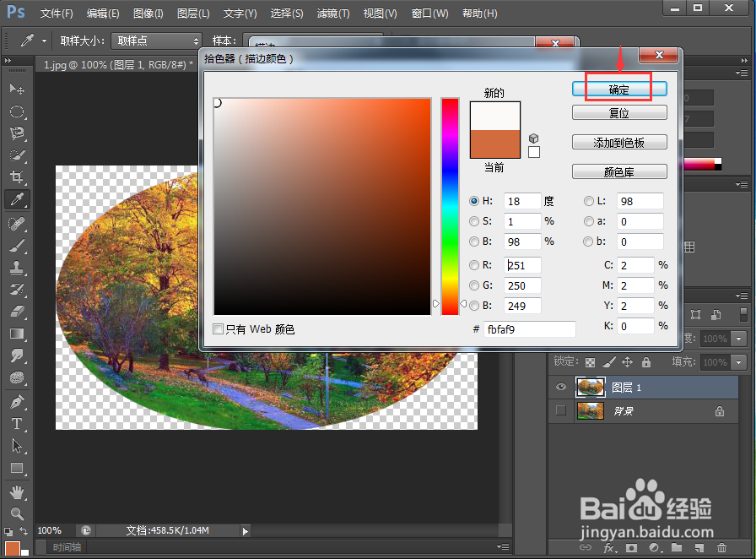Viewport: 756px width, 559px height.
Task: Open the 图像(I) menu
Action: point(148,13)
